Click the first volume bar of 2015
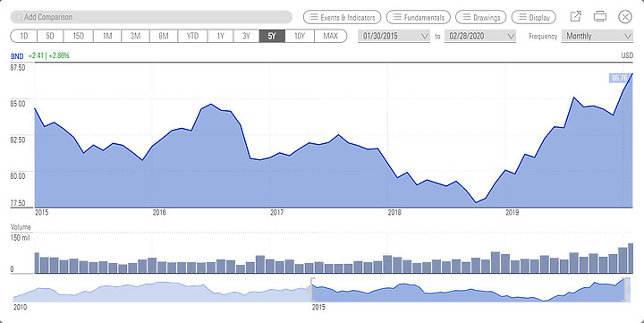This screenshot has height=323, width=644. click(37, 262)
